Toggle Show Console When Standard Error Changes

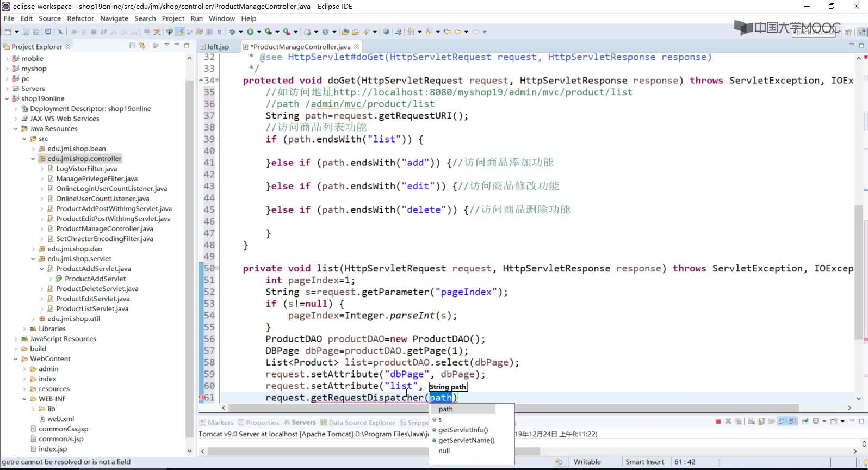click(x=793, y=421)
